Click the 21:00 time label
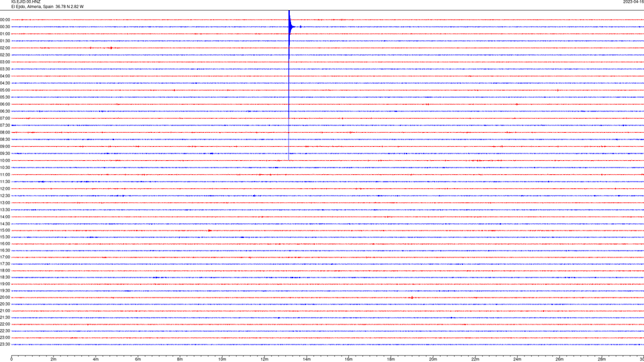Screen dimensions: 644x362 point(5,310)
